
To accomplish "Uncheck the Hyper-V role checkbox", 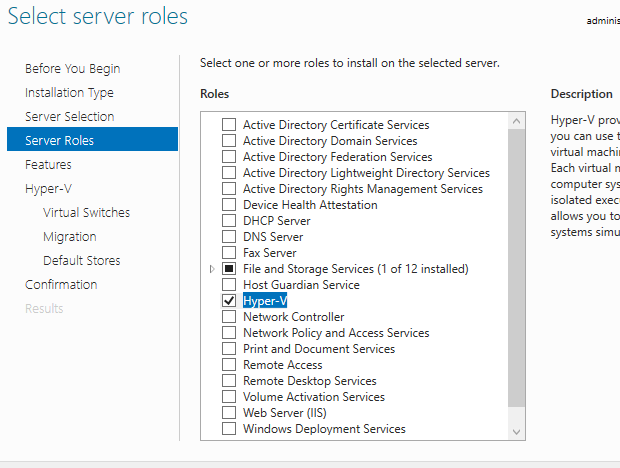I will (229, 301).
